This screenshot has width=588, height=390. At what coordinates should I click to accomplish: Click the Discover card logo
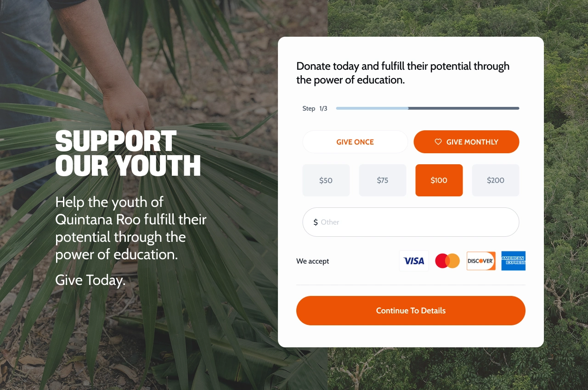[481, 261]
